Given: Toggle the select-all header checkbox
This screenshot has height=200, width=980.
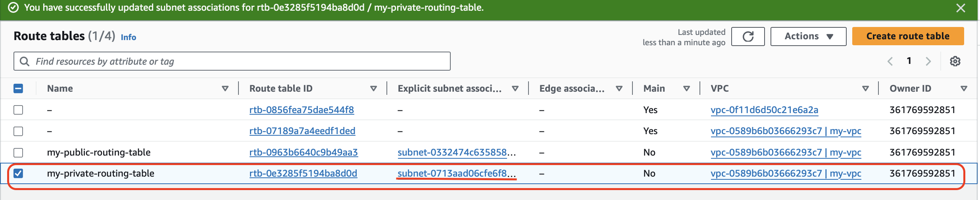Looking at the screenshot, I should point(18,88).
